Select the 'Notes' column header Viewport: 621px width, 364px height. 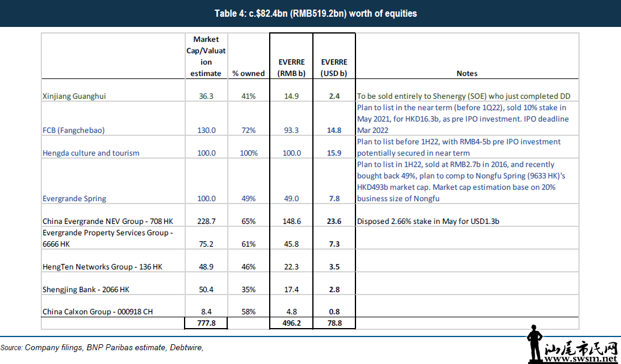pos(467,74)
